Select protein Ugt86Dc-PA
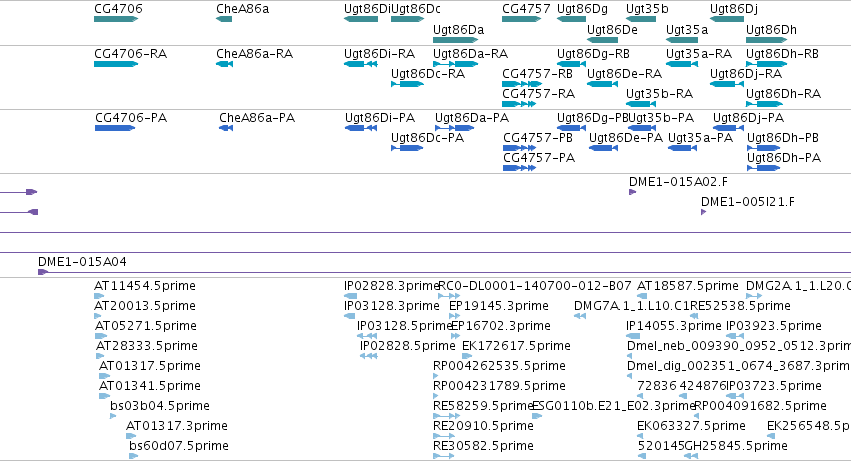Image resolution: width=851 pixels, height=461 pixels. point(407,148)
